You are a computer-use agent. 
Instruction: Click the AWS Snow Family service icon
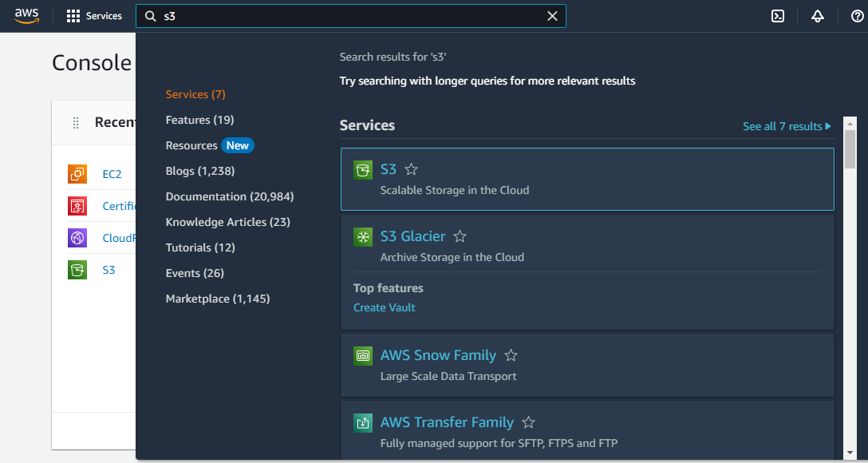click(x=363, y=355)
